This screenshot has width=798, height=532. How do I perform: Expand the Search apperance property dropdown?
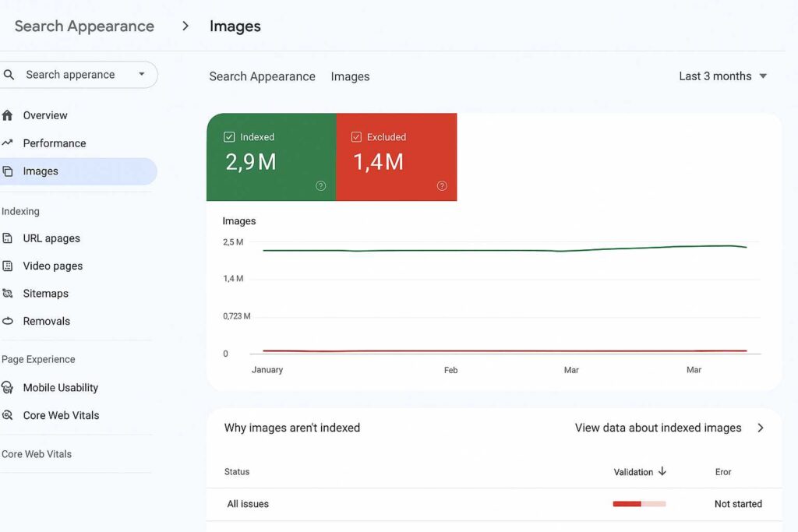[141, 75]
